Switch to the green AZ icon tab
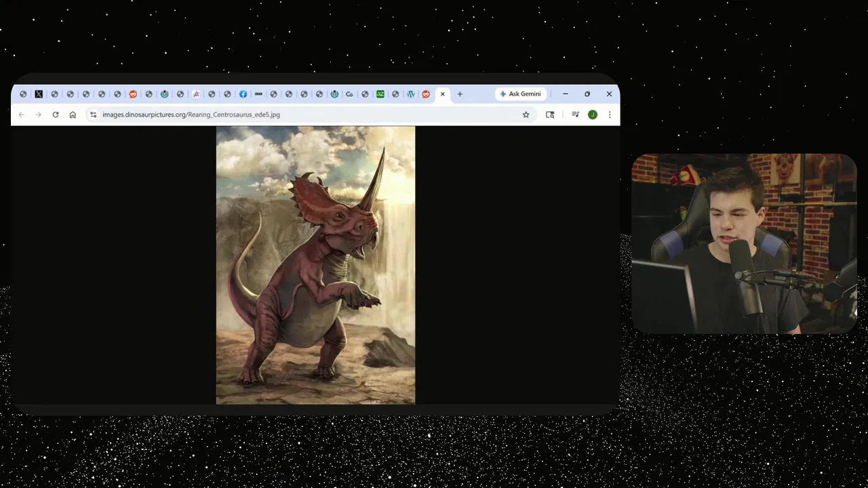This screenshot has height=488, width=868. [x=380, y=94]
